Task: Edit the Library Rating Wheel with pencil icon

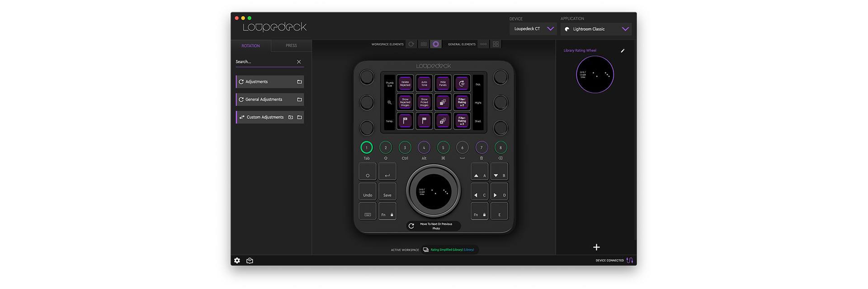Action: coord(623,51)
